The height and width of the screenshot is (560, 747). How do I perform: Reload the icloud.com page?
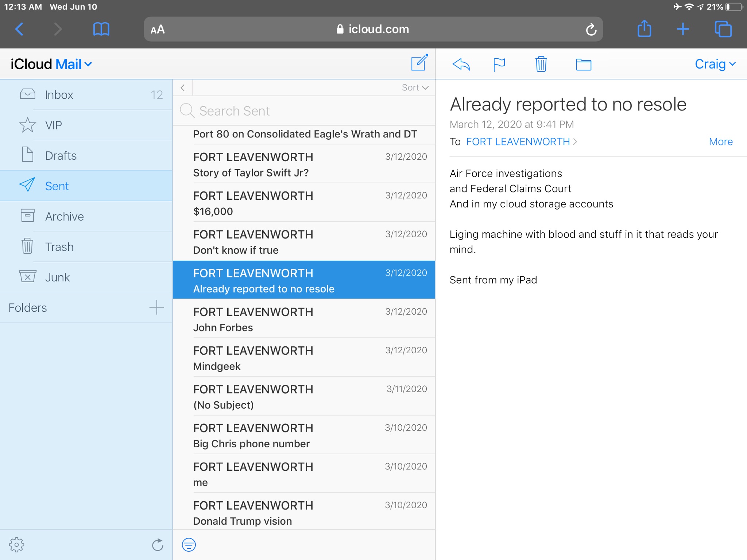pos(591,29)
